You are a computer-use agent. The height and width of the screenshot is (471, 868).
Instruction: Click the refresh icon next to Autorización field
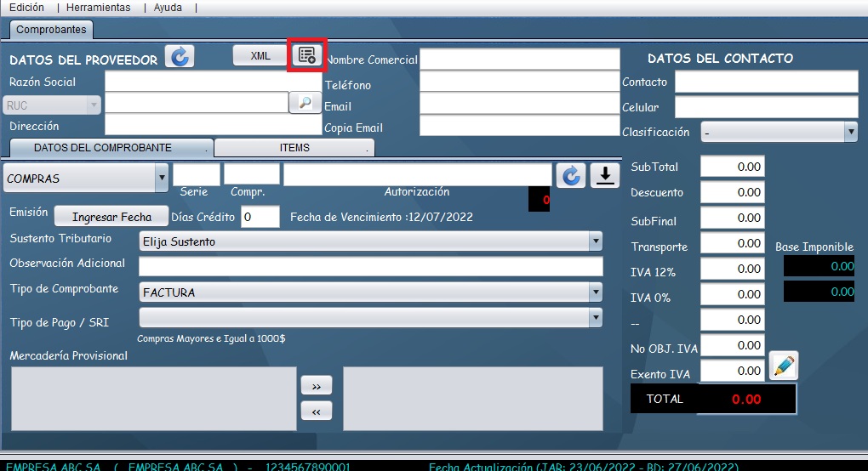pyautogui.click(x=572, y=175)
